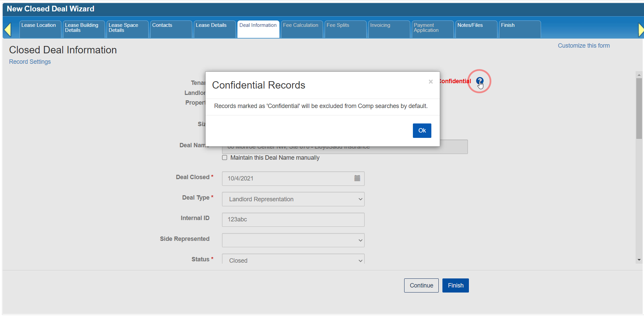Click the Customize this form link
This screenshot has height=316, width=644.
[583, 46]
